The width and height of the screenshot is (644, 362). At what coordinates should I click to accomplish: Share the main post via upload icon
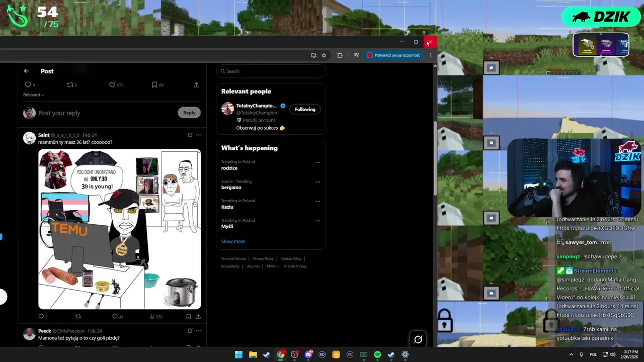click(196, 85)
